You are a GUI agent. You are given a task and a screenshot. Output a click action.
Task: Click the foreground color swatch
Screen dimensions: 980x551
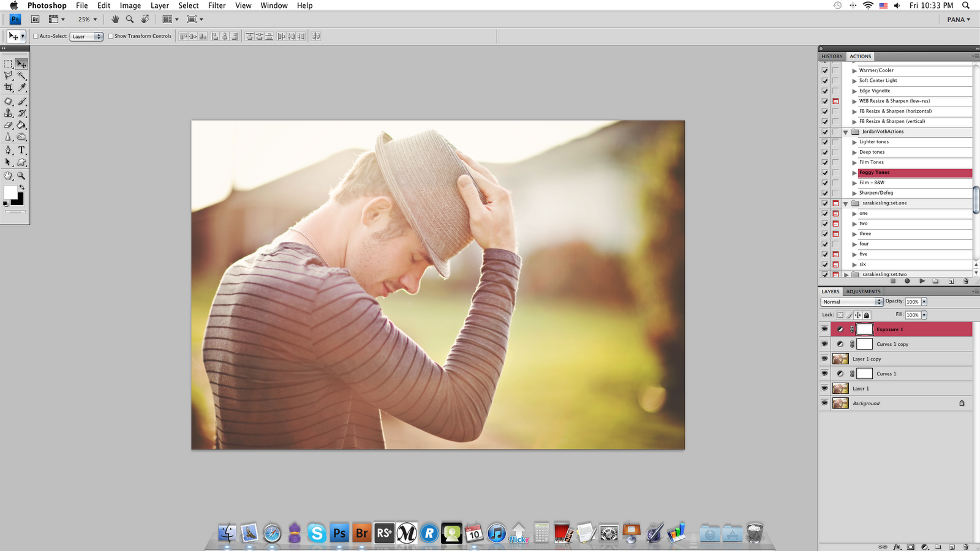pyautogui.click(x=10, y=193)
